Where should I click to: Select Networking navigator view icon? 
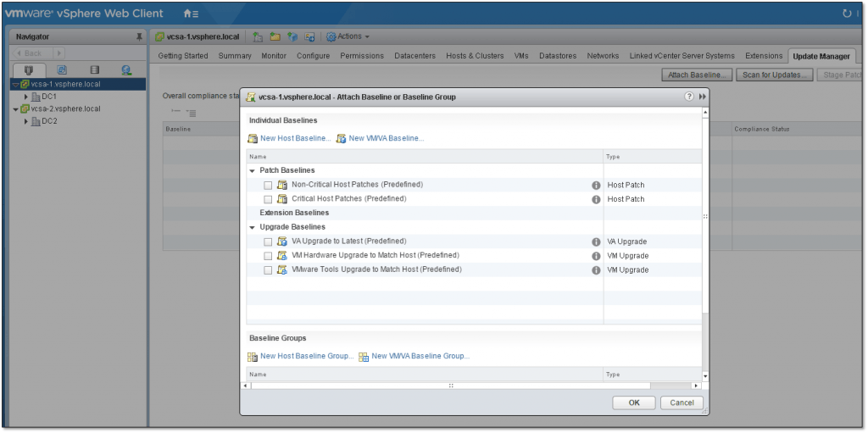pos(126,70)
